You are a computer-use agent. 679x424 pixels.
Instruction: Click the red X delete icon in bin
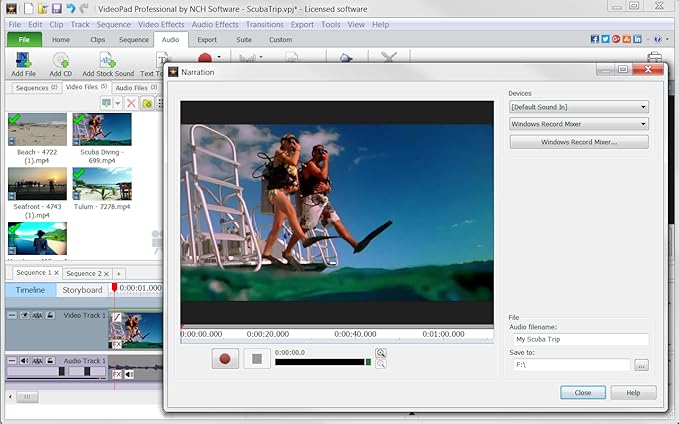(x=130, y=103)
